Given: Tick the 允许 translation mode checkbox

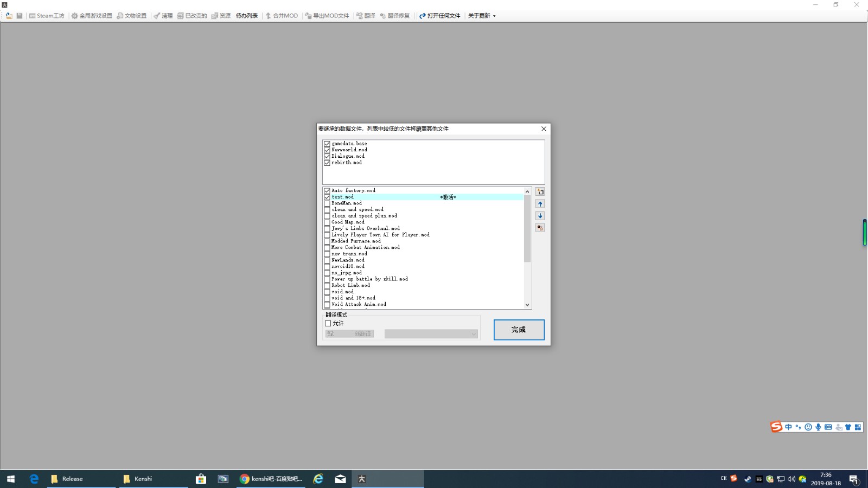Looking at the screenshot, I should point(328,324).
